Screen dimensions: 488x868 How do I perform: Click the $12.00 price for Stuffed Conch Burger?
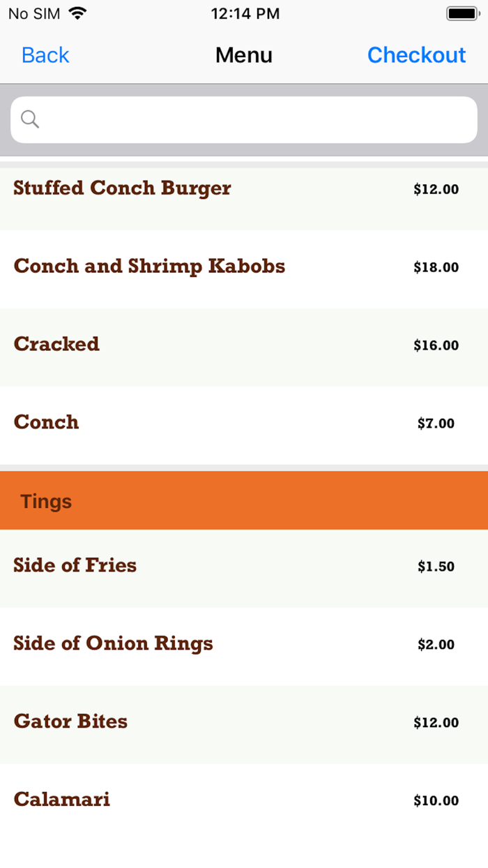pyautogui.click(x=436, y=190)
